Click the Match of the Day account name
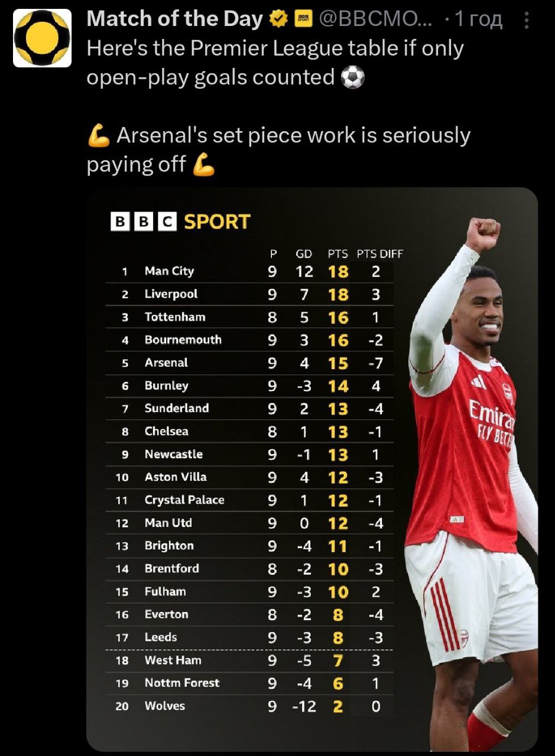The width and height of the screenshot is (555, 756). click(174, 19)
